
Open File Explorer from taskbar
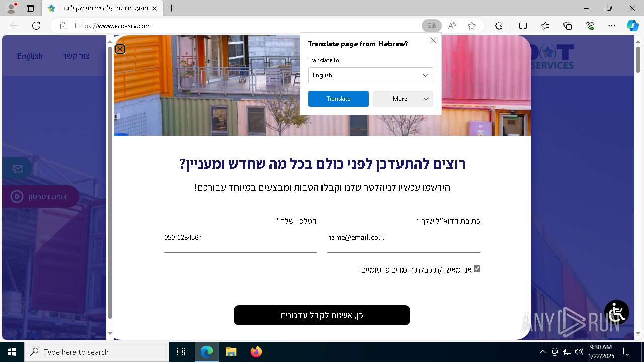click(231, 352)
